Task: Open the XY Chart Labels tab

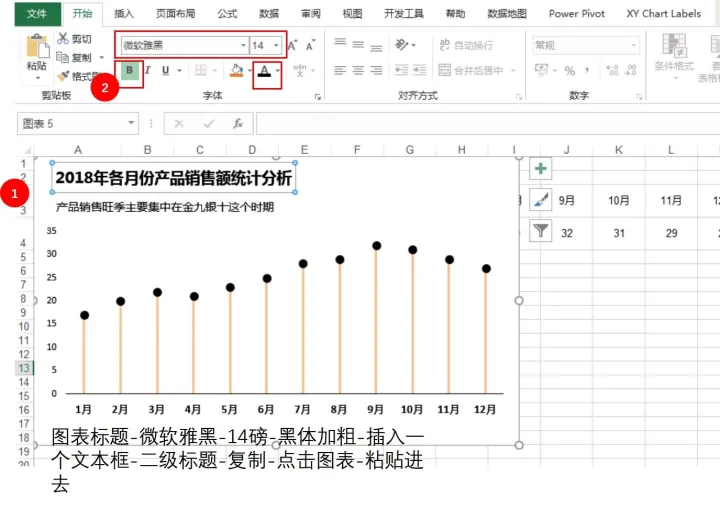Action: click(664, 14)
